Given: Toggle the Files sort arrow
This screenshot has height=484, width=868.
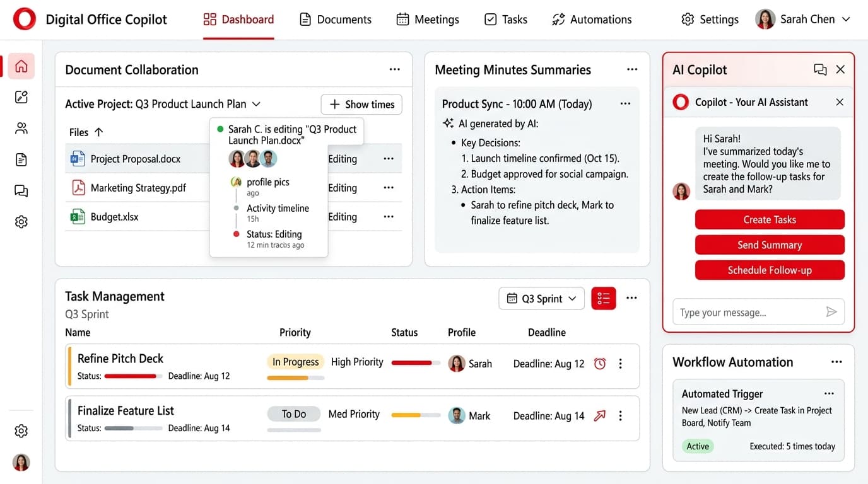Looking at the screenshot, I should (98, 132).
